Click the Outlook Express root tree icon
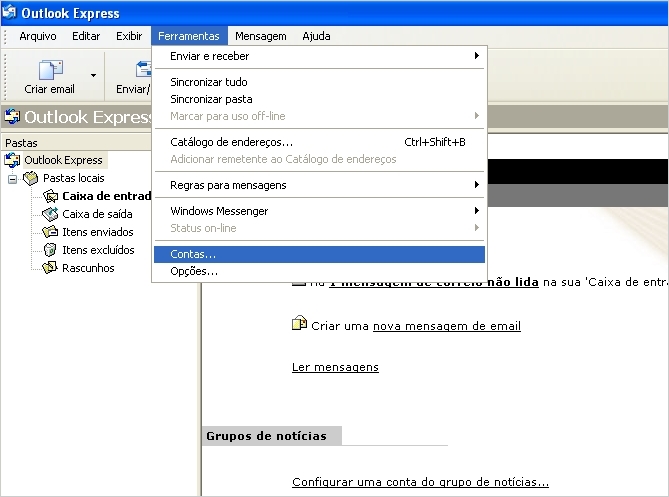The height and width of the screenshot is (497, 669). (13, 160)
